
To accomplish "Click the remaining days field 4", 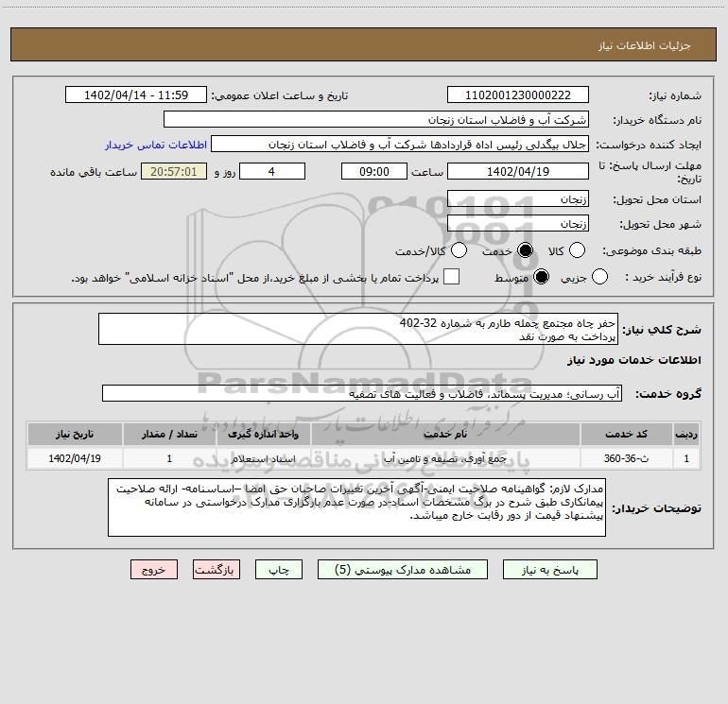I will pos(272,171).
